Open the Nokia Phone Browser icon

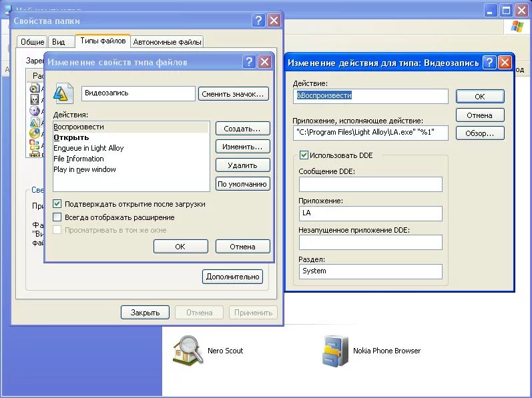pos(336,351)
